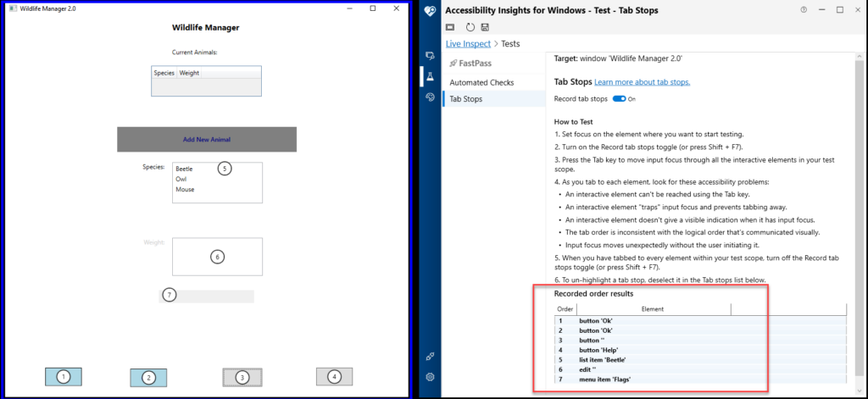This screenshot has height=399, width=868.
Task: Click the Order column header
Action: click(x=565, y=309)
